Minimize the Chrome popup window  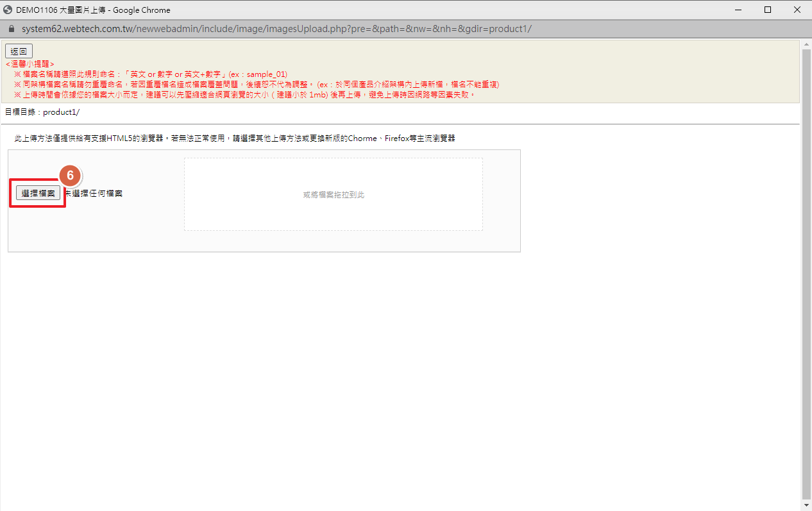[x=738, y=10]
